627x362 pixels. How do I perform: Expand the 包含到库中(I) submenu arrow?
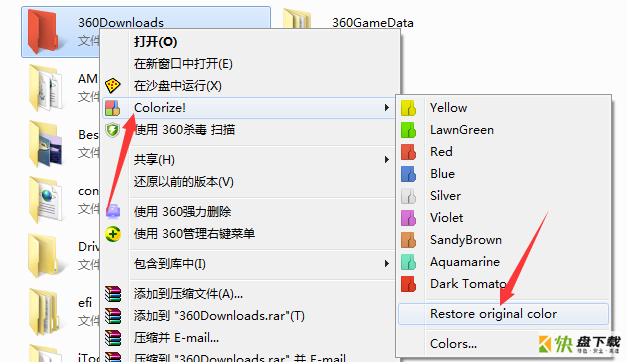pos(386,264)
